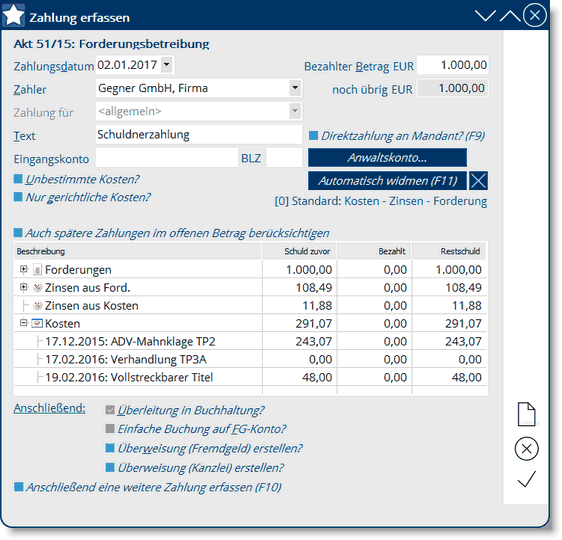Click the Zahler label link
The width and height of the screenshot is (562, 540).
[30, 90]
